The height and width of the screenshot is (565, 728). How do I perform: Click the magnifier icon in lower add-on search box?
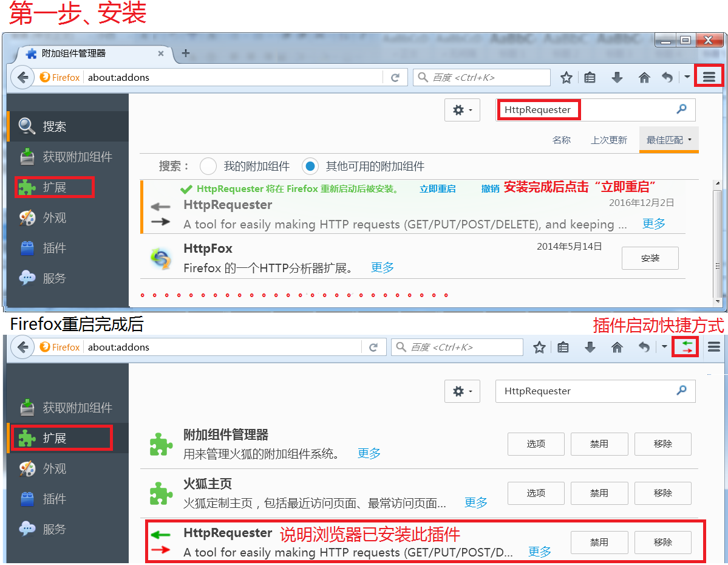pos(682,390)
